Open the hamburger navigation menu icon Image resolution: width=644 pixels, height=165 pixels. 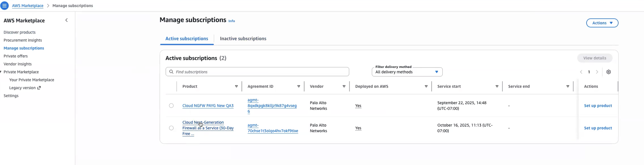[5, 6]
